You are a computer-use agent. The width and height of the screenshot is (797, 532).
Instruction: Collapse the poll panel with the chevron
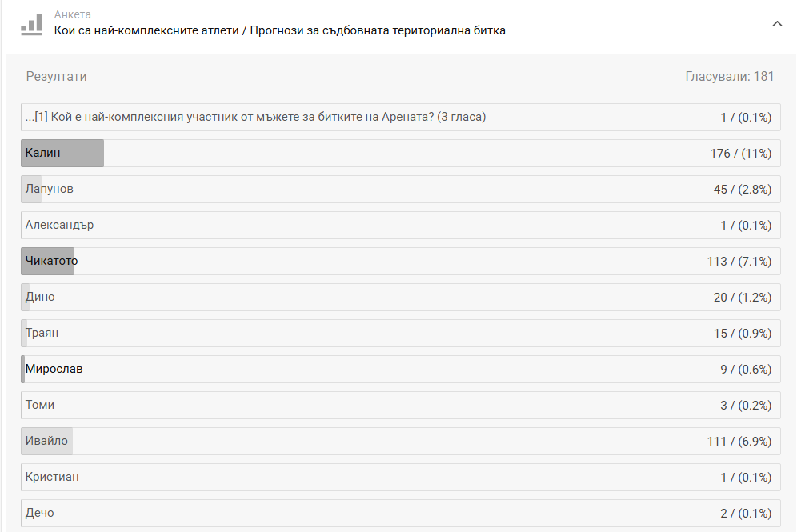777,24
